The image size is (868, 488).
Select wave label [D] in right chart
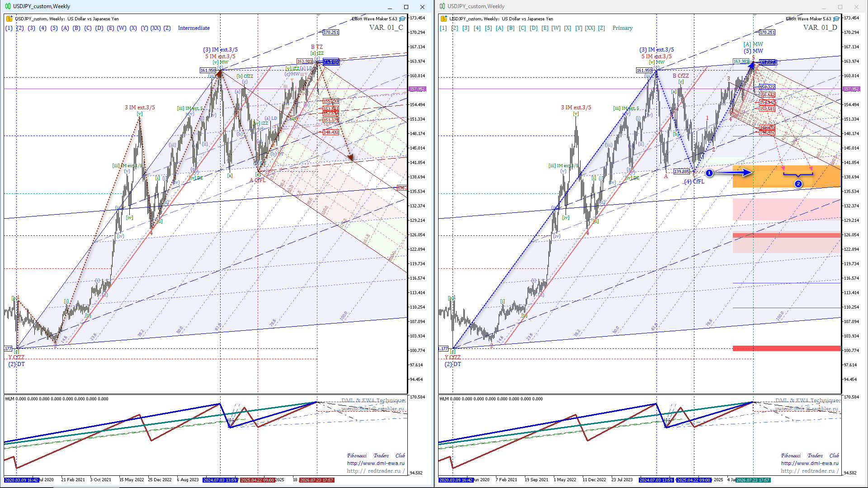(533, 28)
